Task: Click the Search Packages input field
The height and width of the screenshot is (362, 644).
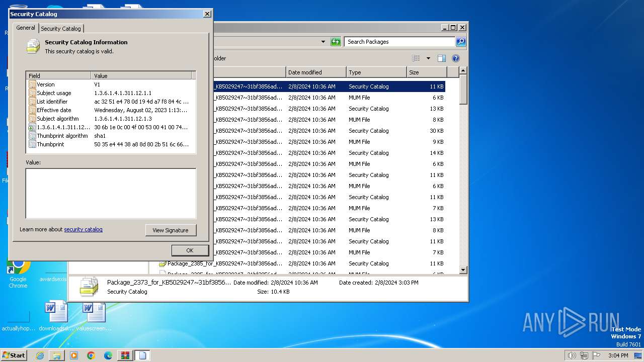Action: (x=400, y=42)
